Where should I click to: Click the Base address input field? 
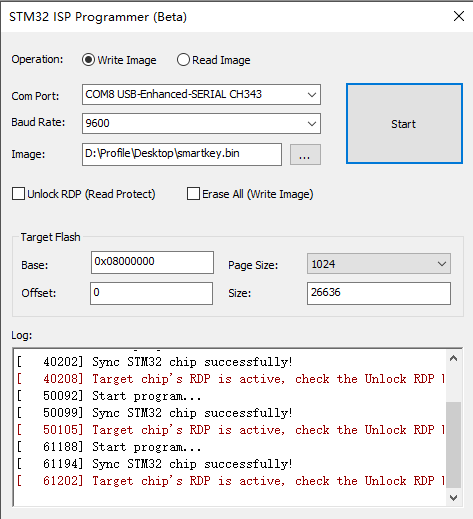click(x=152, y=262)
